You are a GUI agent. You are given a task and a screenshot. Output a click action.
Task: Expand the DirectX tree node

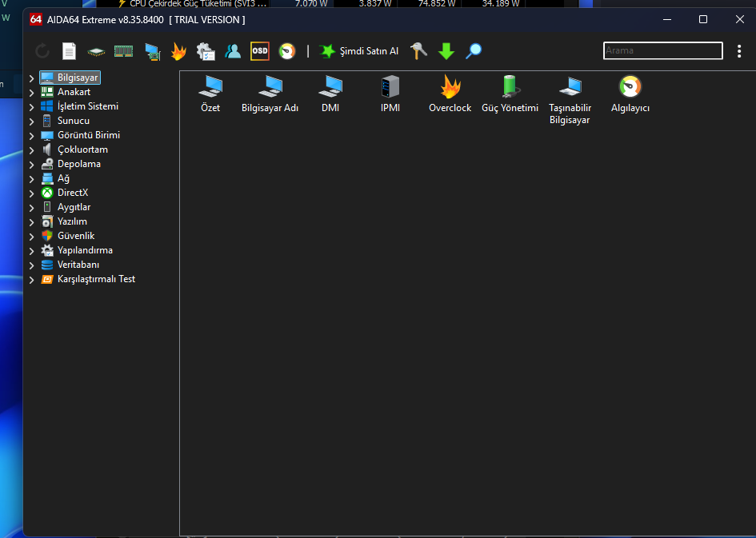[31, 193]
